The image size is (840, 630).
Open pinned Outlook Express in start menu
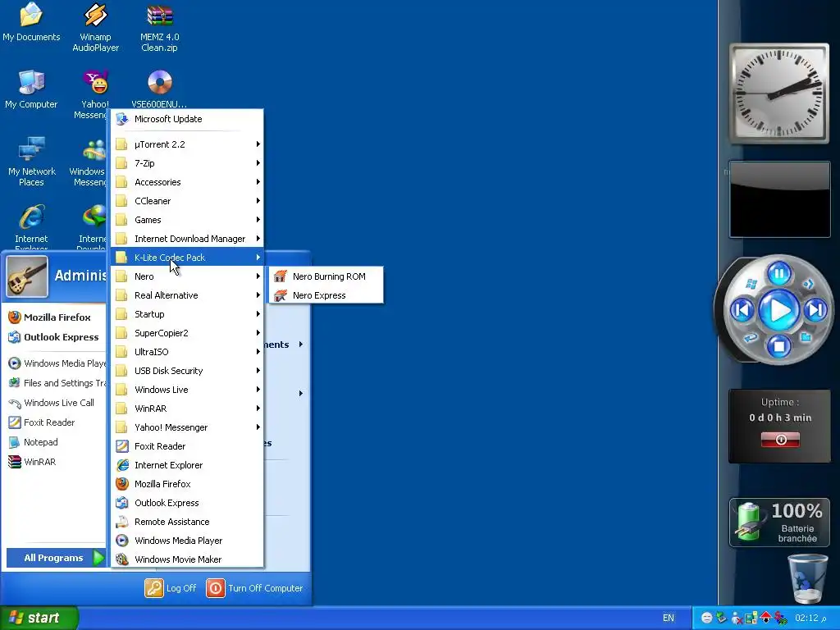[x=53, y=337]
